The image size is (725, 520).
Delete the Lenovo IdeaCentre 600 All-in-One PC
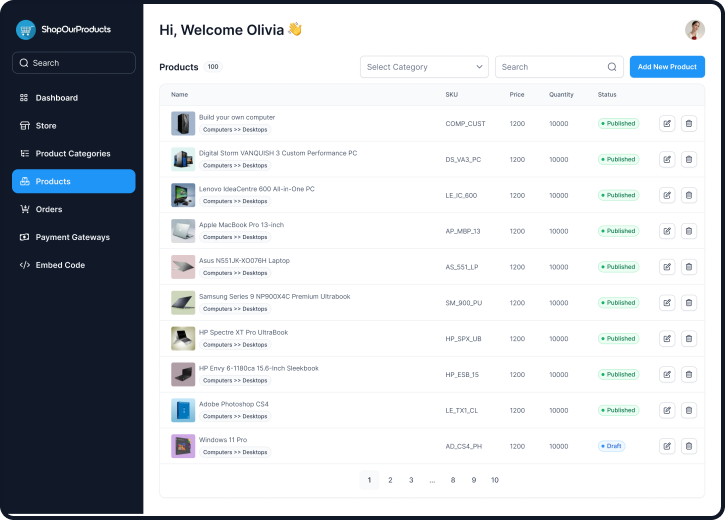point(689,195)
